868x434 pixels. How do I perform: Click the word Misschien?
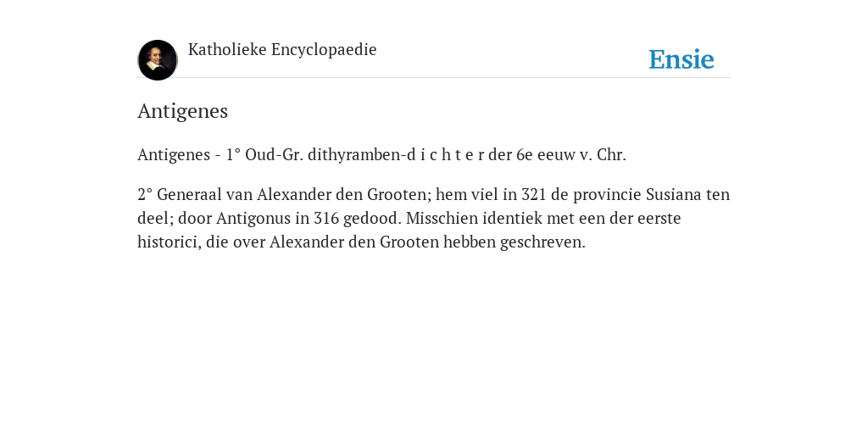click(442, 218)
